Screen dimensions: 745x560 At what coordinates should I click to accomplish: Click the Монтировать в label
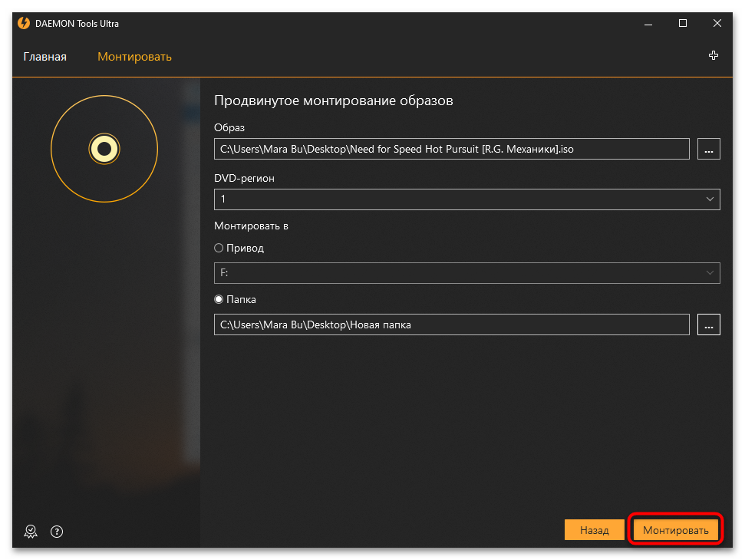point(252,226)
